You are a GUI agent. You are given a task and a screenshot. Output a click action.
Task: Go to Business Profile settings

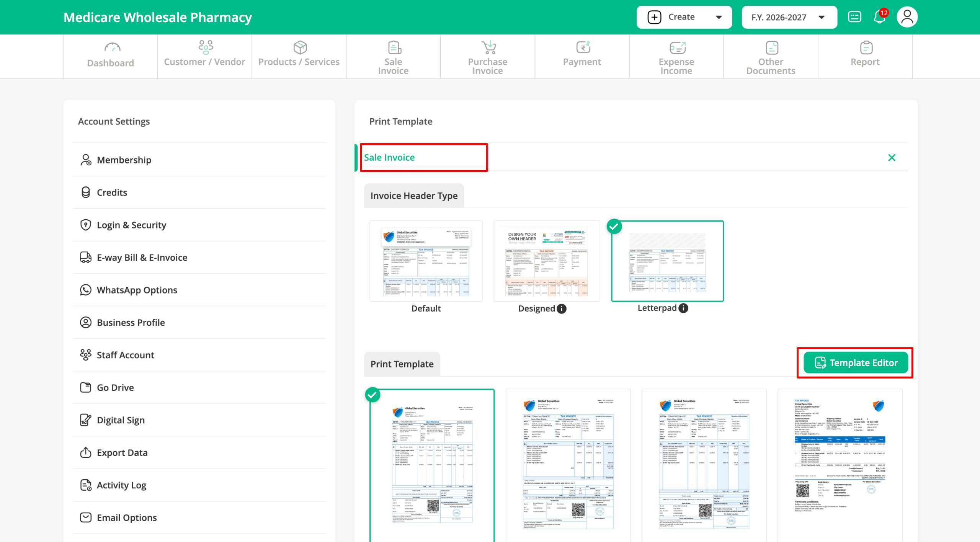point(131,323)
